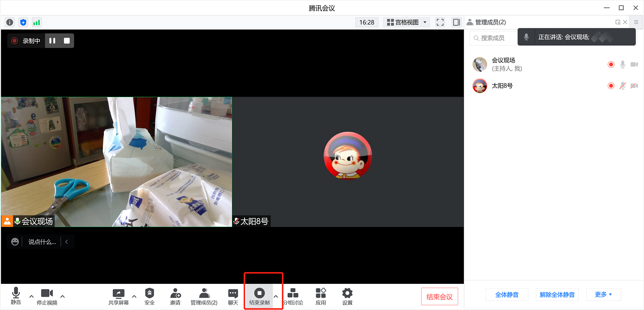Check the green network signal icon

coord(37,22)
